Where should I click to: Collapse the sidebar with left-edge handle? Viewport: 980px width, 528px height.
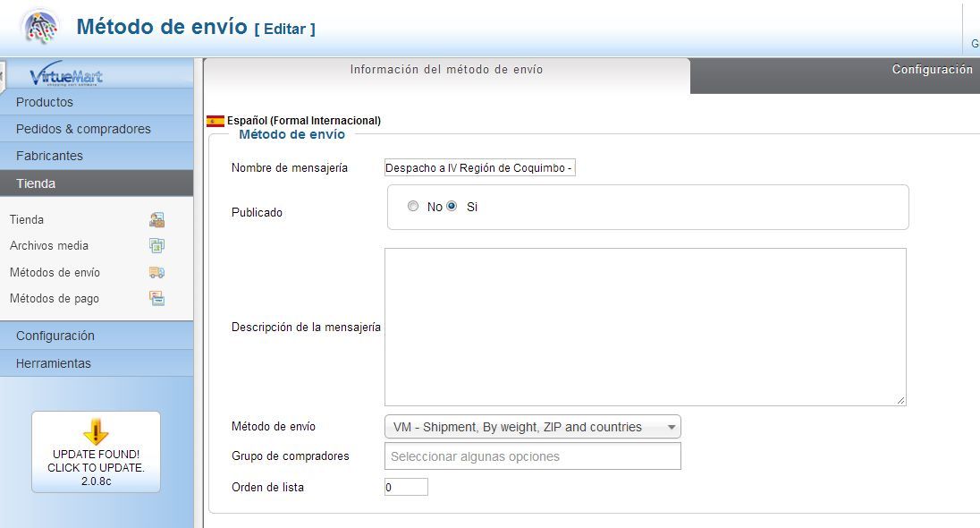coord(3,76)
